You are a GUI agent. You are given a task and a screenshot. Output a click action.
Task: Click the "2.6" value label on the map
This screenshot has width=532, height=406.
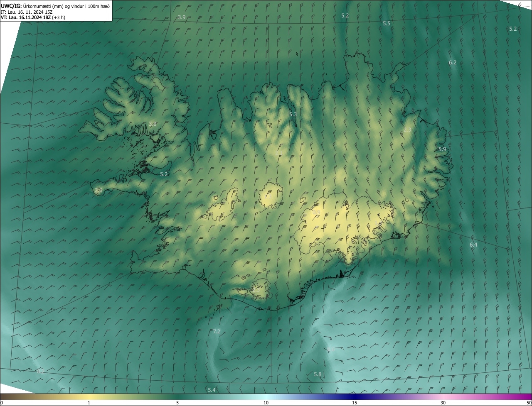(99, 191)
